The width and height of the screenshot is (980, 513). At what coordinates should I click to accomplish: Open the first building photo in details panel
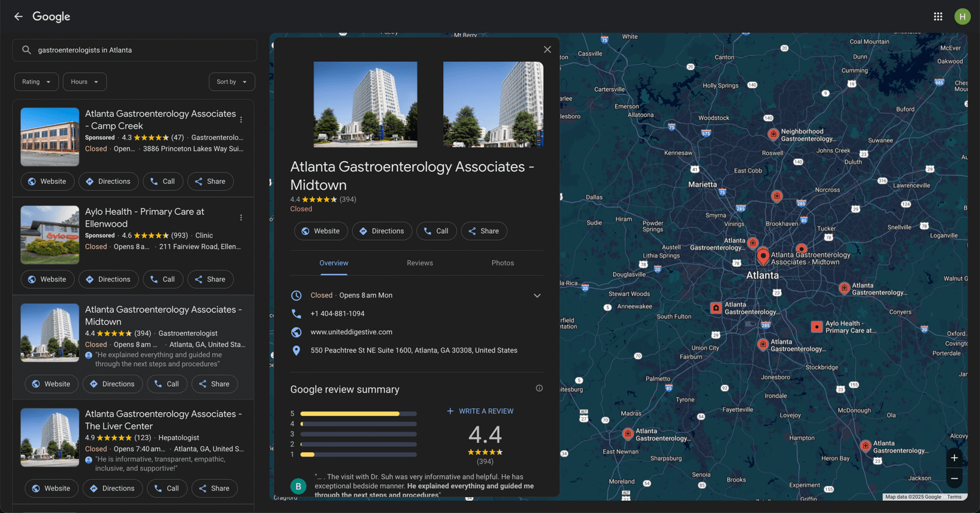point(366,104)
